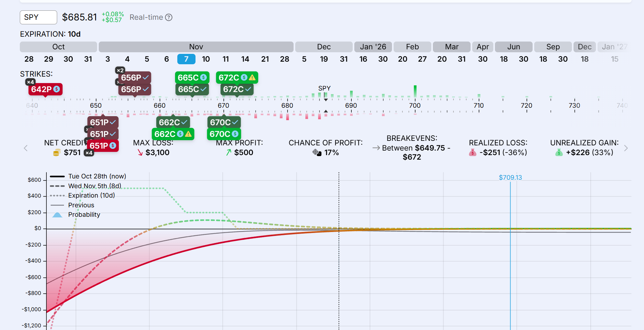The width and height of the screenshot is (644, 330).
Task: Select the Jan '26 expiration month
Action: pos(373,47)
